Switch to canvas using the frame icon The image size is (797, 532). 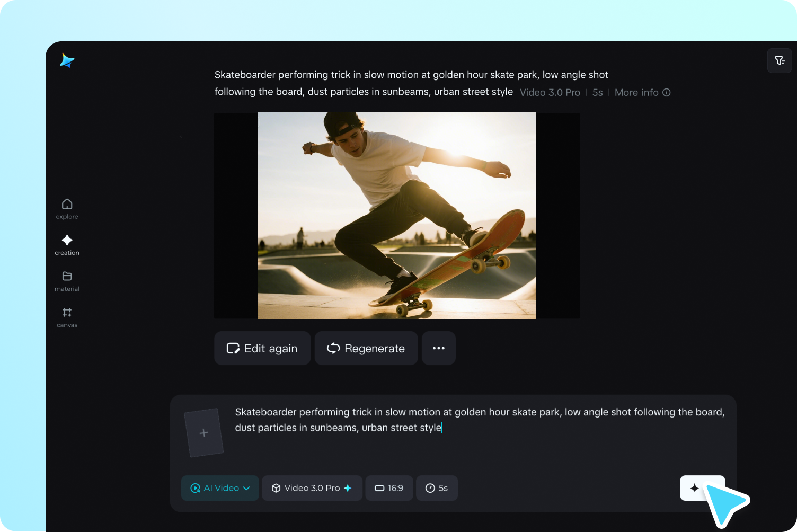coord(67,313)
